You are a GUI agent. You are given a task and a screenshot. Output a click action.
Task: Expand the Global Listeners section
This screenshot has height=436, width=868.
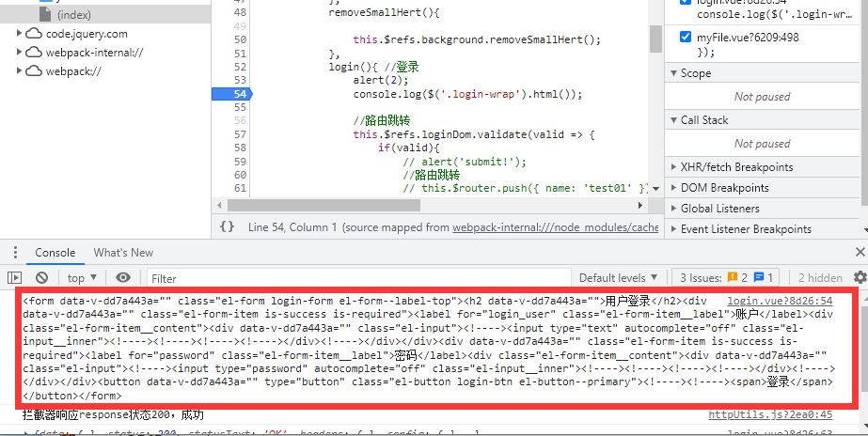coord(673,209)
